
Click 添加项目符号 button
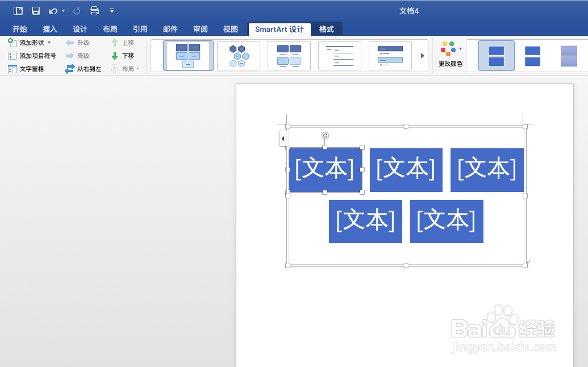pos(32,56)
